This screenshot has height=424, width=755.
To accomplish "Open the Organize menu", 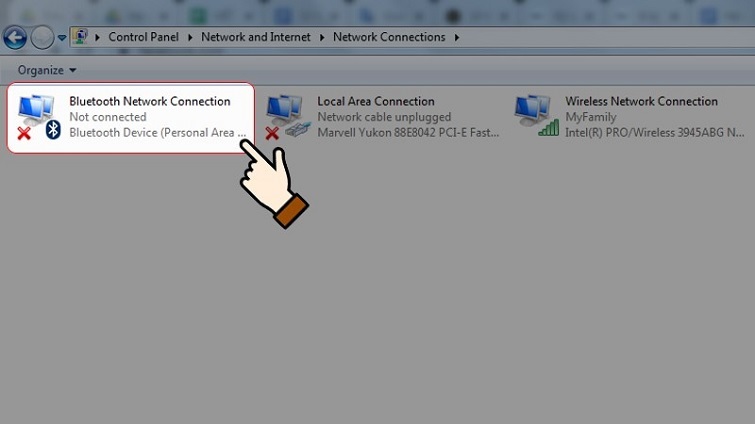I will (x=46, y=70).
